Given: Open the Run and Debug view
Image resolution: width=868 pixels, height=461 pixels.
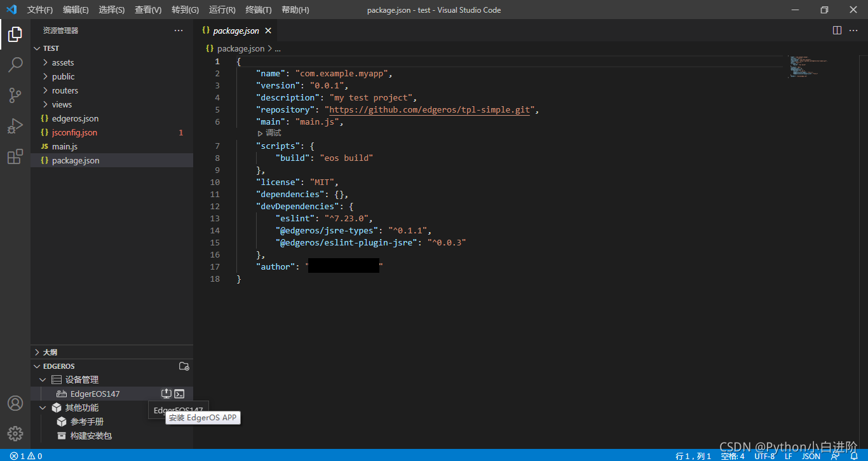Looking at the screenshot, I should pos(15,126).
